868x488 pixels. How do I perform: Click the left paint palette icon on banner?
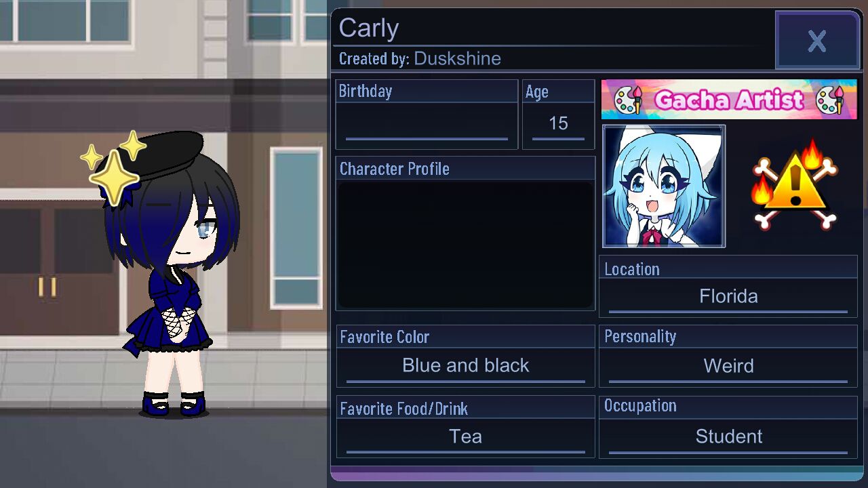(x=628, y=100)
